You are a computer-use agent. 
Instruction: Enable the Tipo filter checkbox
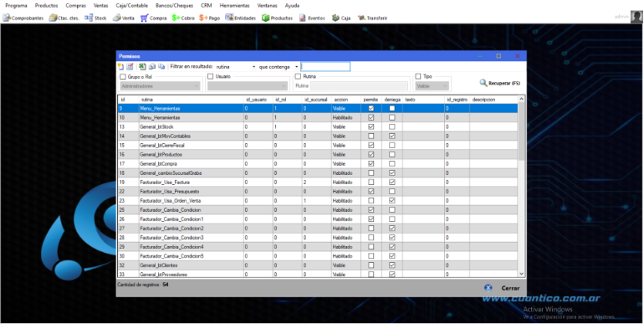pos(418,76)
